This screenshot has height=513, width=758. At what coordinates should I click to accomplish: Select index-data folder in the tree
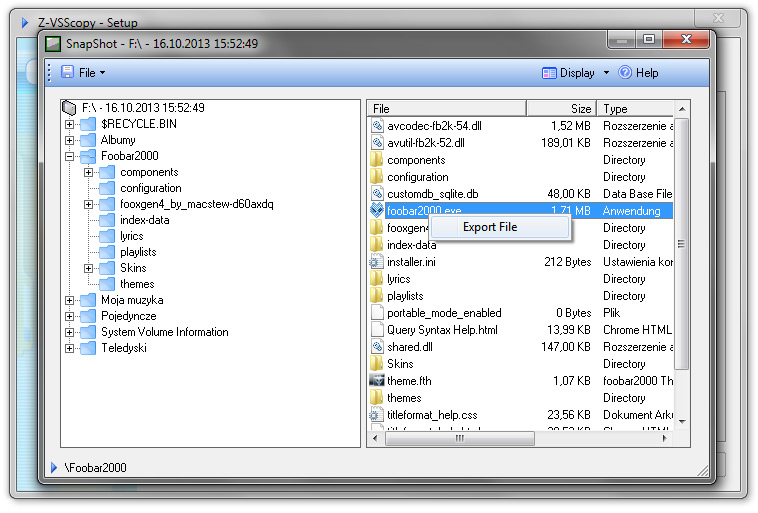[145, 220]
